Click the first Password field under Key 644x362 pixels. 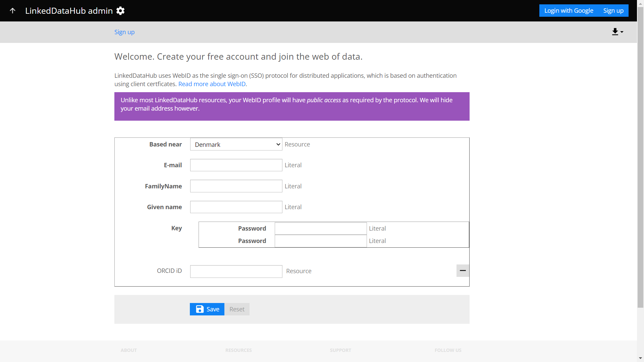320,228
